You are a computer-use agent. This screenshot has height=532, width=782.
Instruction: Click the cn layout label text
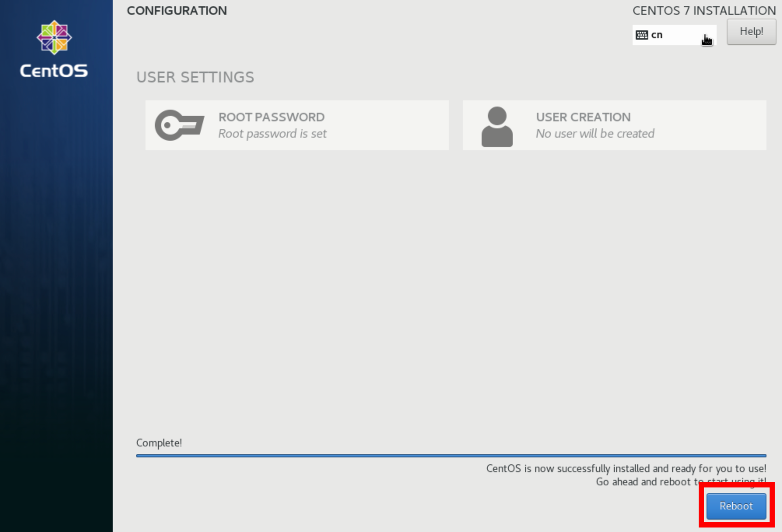tap(657, 35)
